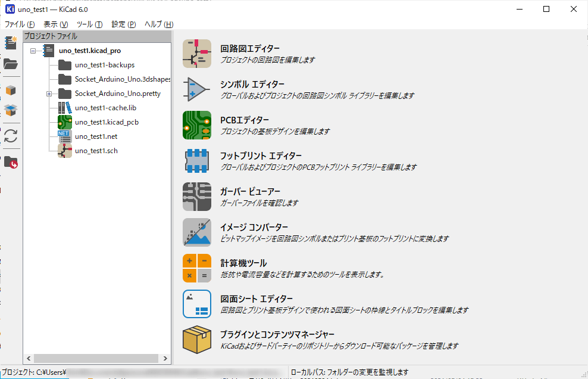This screenshot has height=379, width=588.
Task: Open an existing project with folder icon
Action: [11, 64]
